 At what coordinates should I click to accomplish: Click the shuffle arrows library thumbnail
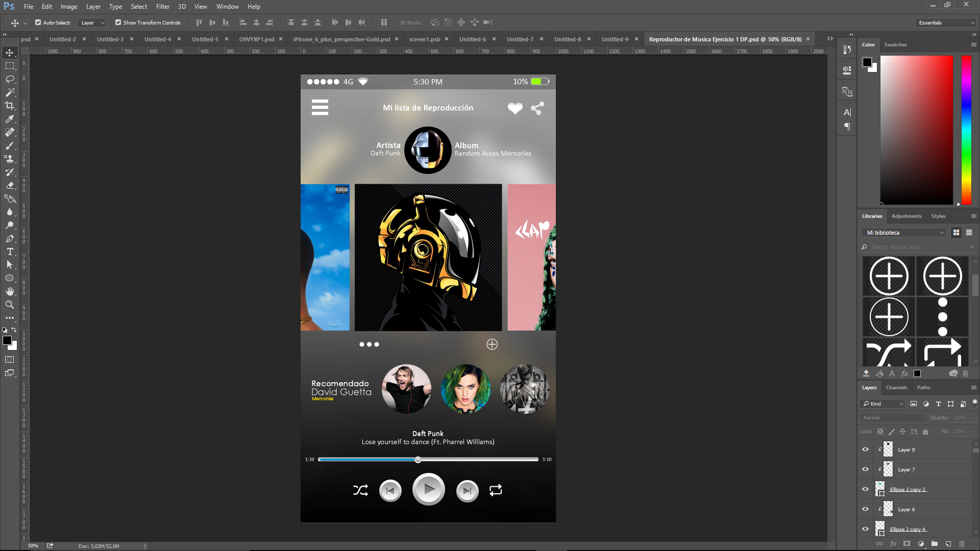(x=889, y=353)
